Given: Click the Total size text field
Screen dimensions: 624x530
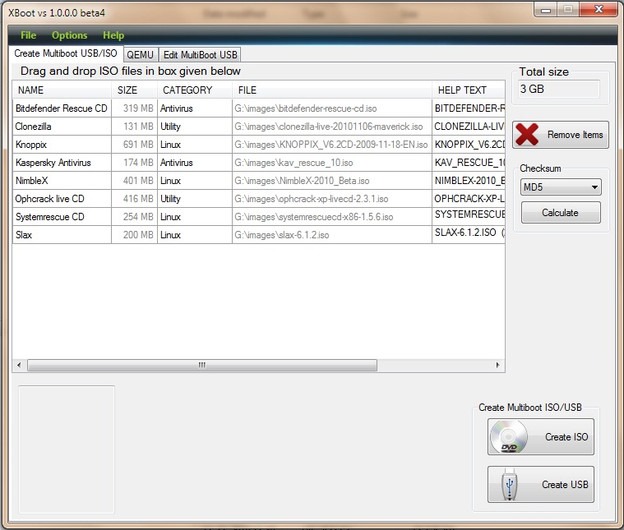Looking at the screenshot, I should tap(559, 89).
